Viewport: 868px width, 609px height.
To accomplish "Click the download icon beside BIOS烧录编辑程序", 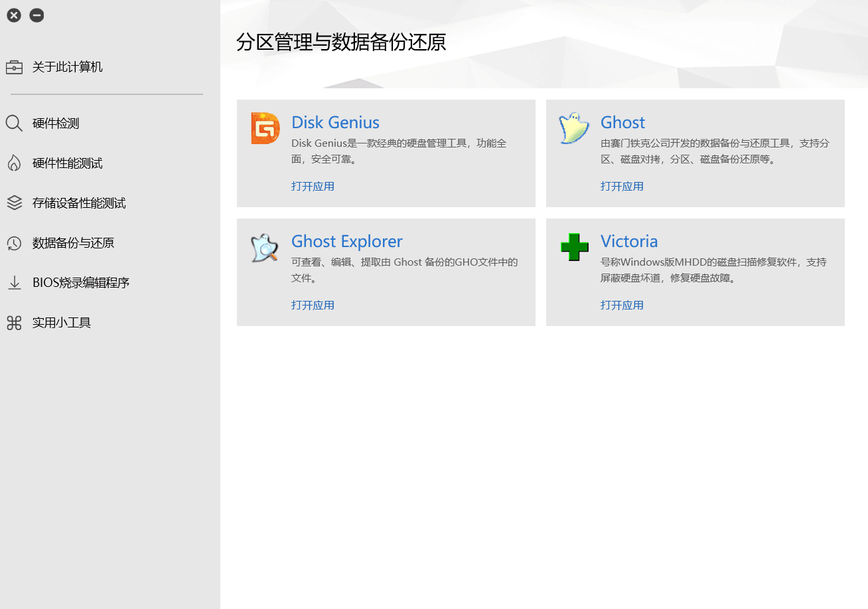I will click(x=14, y=283).
